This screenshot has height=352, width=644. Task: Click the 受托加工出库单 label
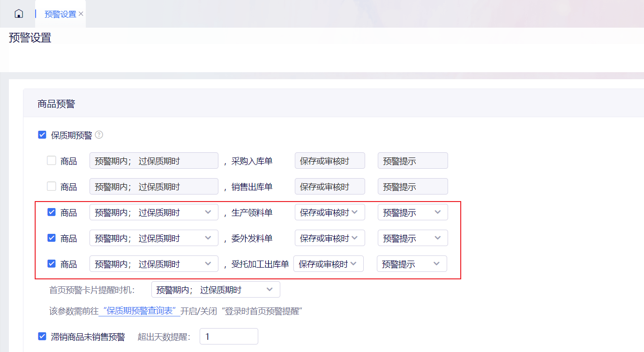click(x=260, y=264)
